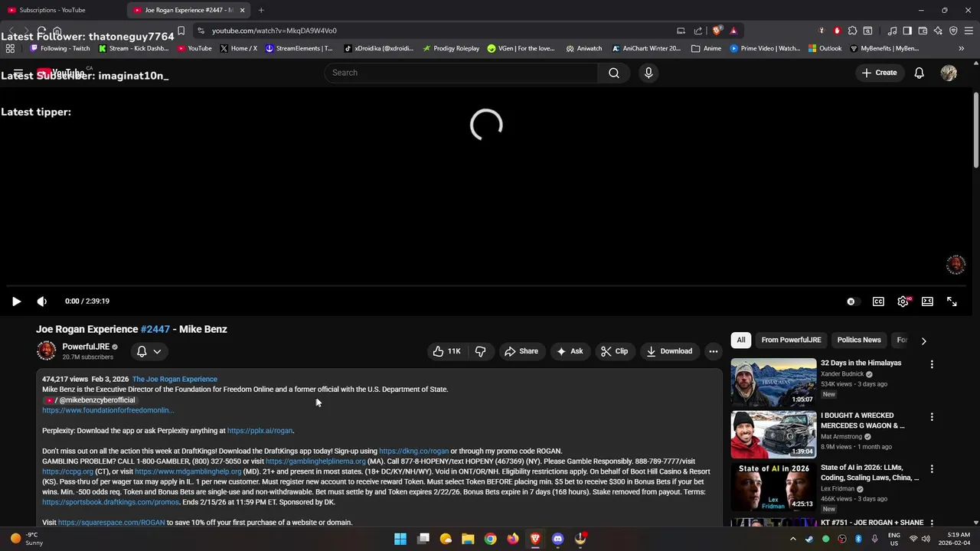Open the account avatar menu
Screen dimensions: 980x551
click(x=949, y=73)
